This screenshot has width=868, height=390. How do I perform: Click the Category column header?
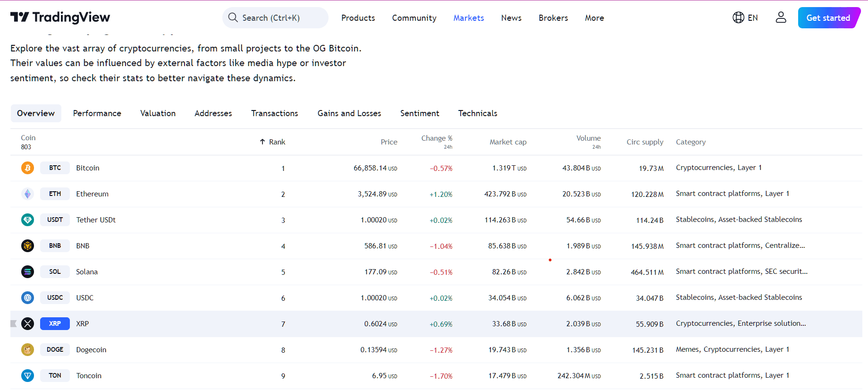[691, 142]
